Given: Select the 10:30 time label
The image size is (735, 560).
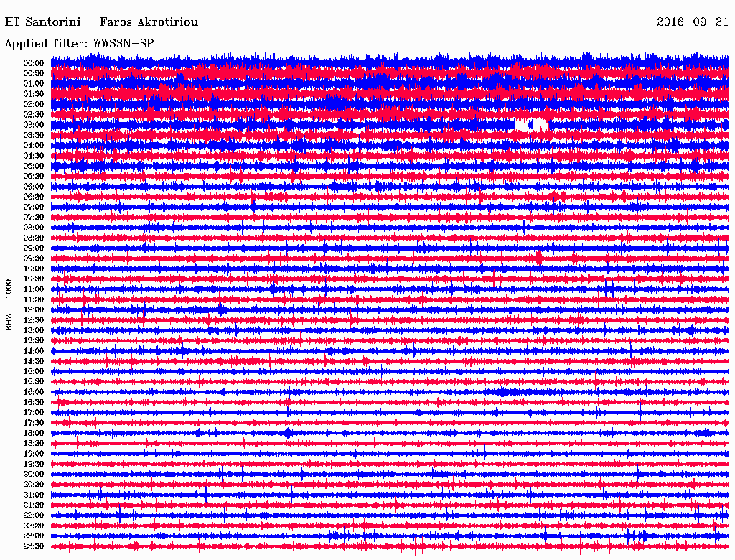Looking at the screenshot, I should 33,279.
